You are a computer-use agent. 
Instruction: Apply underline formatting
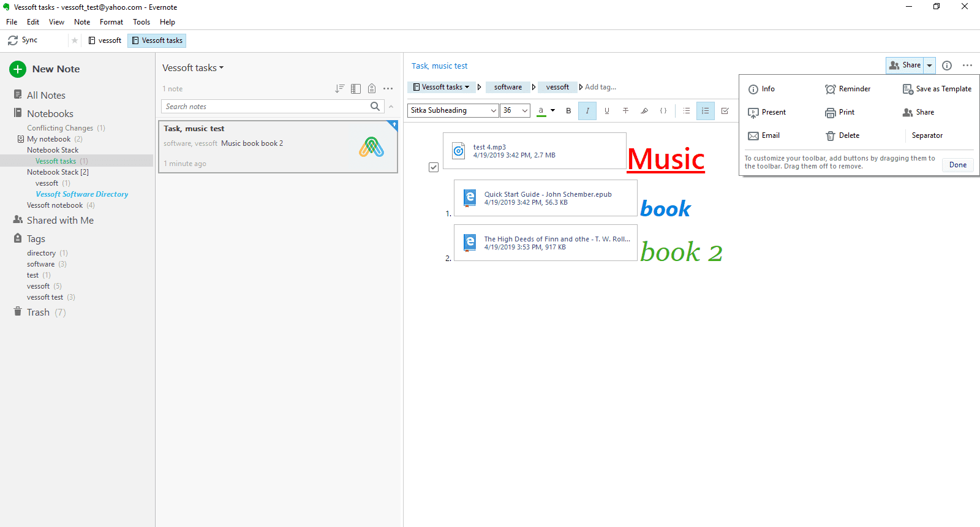coord(607,111)
